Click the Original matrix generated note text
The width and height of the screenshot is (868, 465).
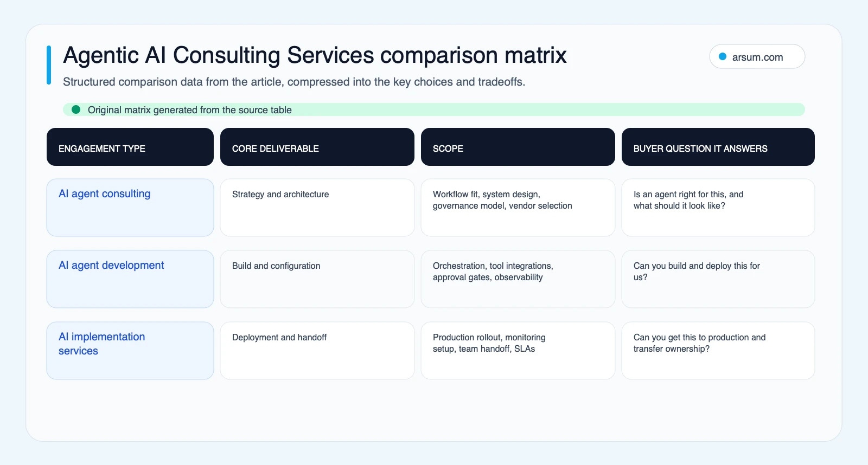(190, 110)
